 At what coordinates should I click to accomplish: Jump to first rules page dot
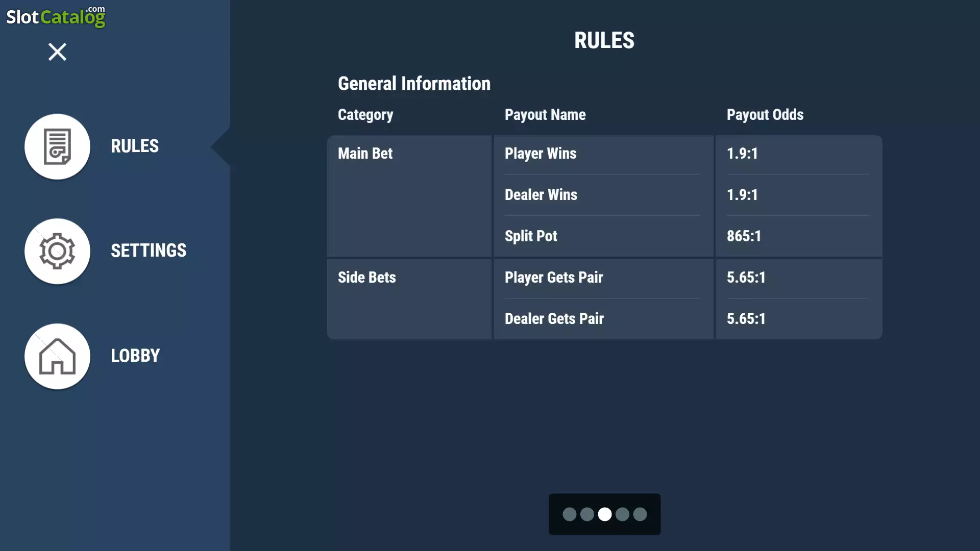click(x=570, y=514)
